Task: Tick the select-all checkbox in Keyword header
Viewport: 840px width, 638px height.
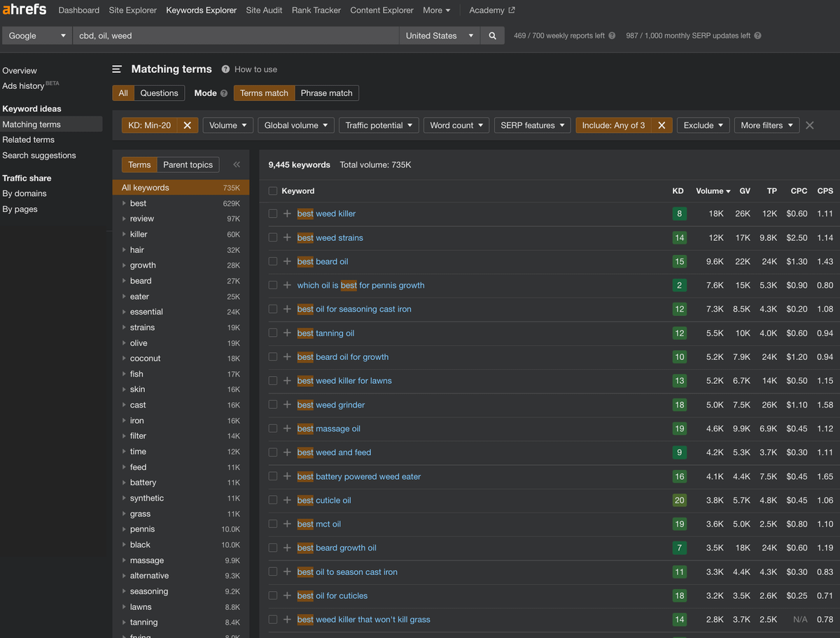Action: point(273,190)
